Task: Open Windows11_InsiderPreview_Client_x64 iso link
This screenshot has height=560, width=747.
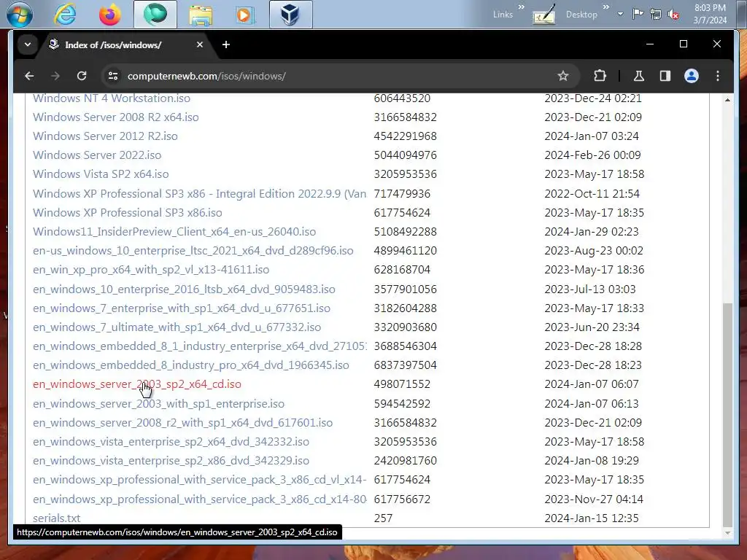Action: 174,232
